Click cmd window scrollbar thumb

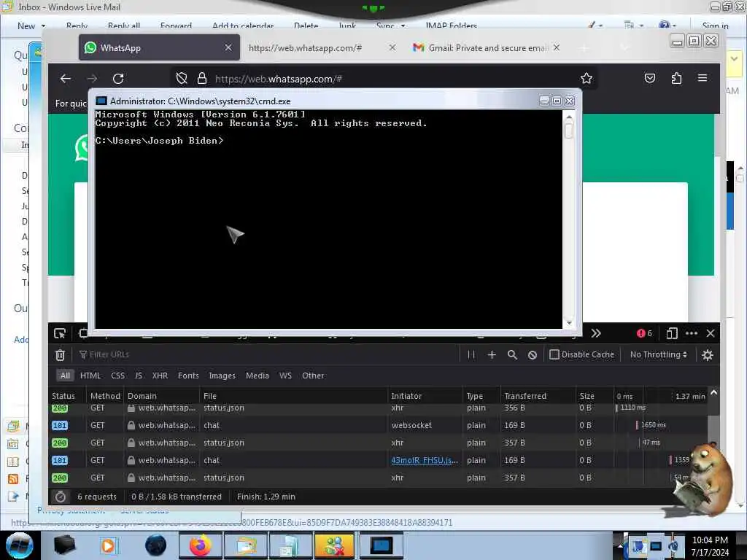(569, 131)
